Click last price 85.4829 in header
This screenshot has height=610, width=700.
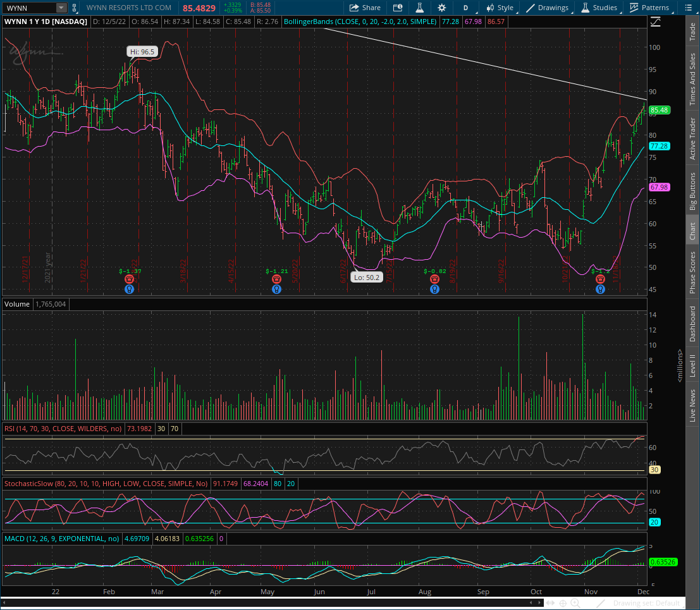[x=199, y=8]
